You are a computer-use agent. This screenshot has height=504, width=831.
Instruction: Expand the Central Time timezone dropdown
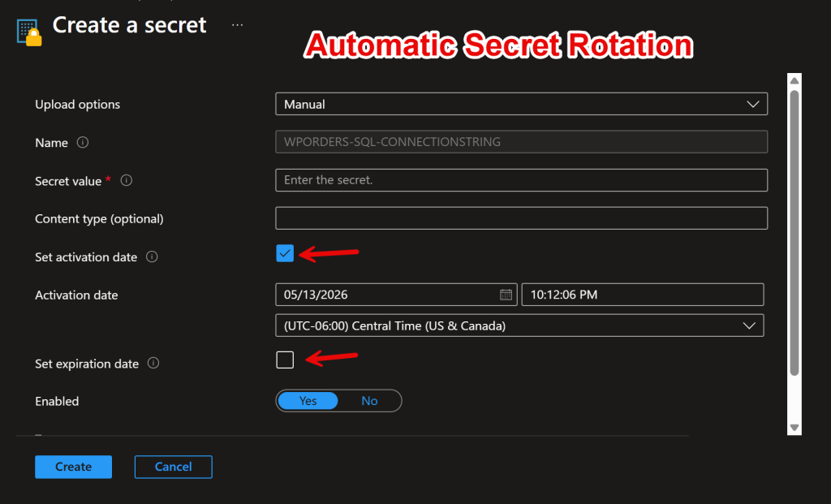pyautogui.click(x=519, y=325)
